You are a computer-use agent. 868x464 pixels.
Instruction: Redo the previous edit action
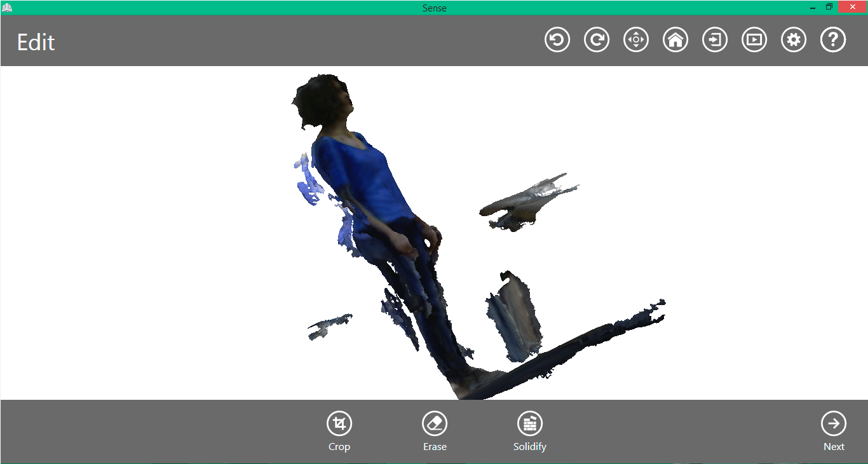pos(597,40)
